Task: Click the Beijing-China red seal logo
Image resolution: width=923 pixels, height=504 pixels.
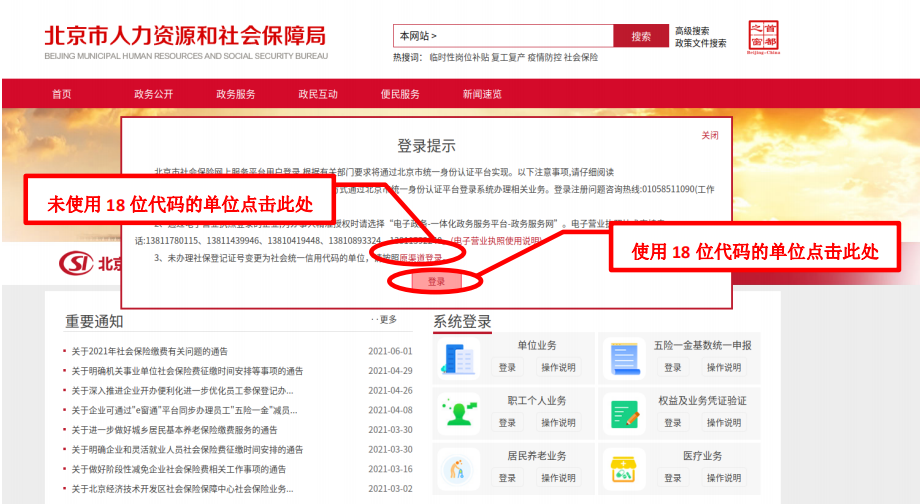Action: tap(763, 38)
